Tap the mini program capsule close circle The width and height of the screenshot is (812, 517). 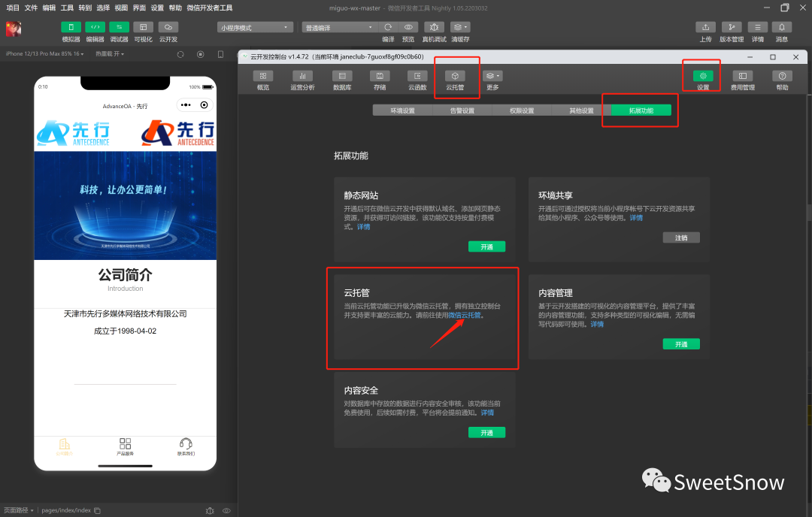pyautogui.click(x=204, y=105)
